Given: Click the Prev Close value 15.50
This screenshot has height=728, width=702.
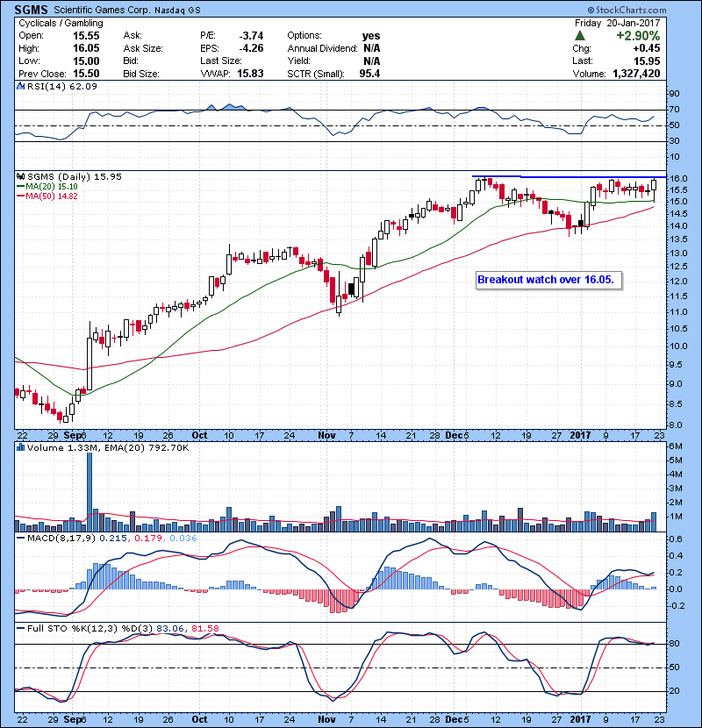Looking at the screenshot, I should pyautogui.click(x=86, y=74).
